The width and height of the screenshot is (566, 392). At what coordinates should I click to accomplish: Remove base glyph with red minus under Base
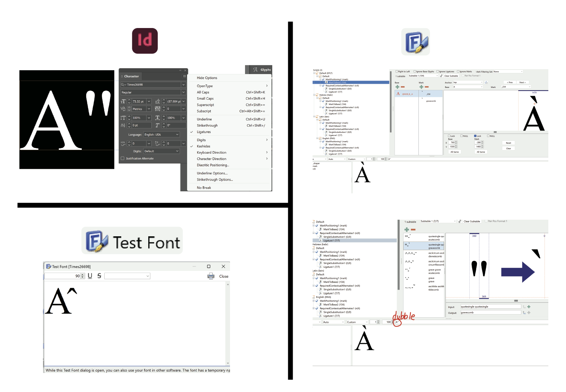tap(403, 87)
